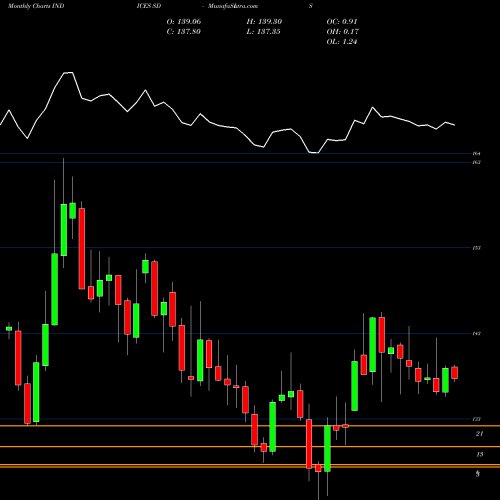Click the "ICES SD" header text
Viewport: 500px width, 500px height.
pyautogui.click(x=149, y=6)
